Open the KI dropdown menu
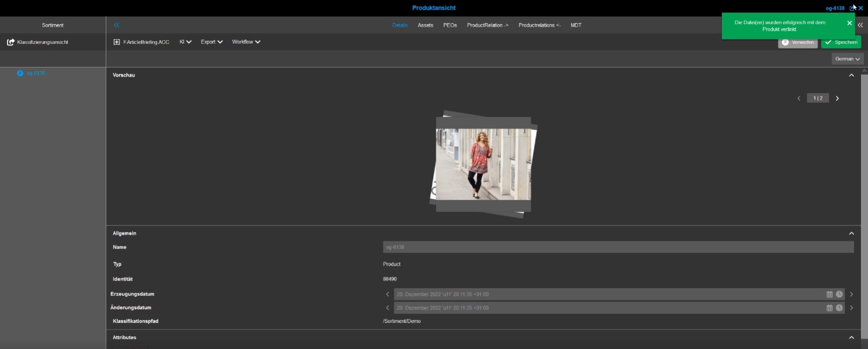Viewport: 868px width, 349px height. 185,42
